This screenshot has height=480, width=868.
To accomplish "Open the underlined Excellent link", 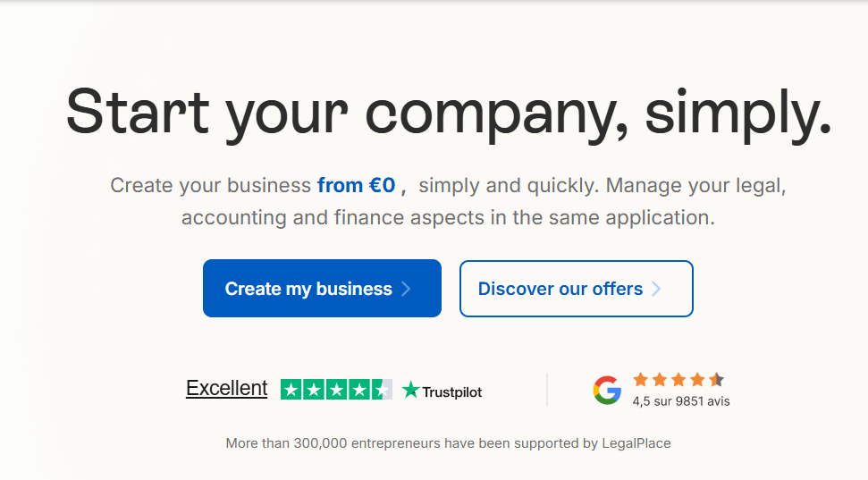I will pos(226,388).
